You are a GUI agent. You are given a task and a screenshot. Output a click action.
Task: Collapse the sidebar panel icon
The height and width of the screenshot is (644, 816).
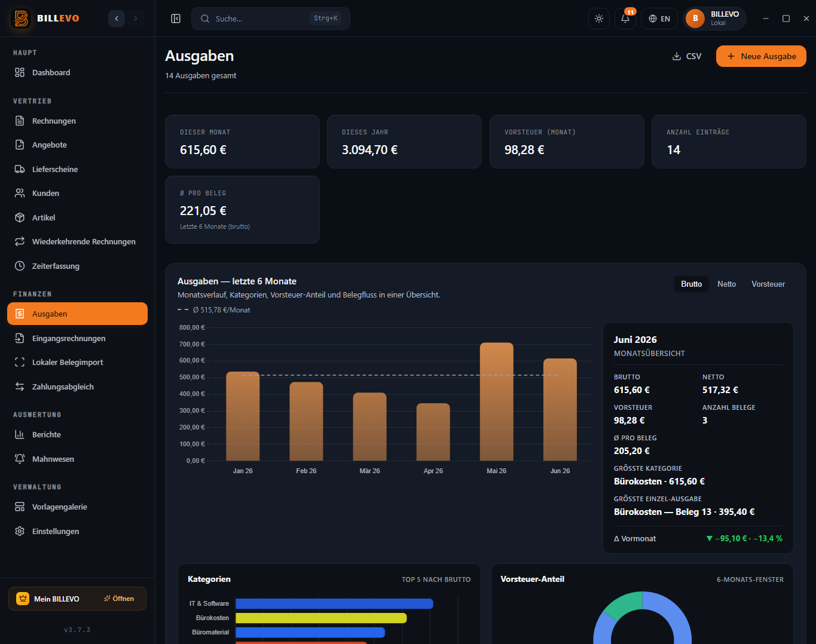(176, 19)
